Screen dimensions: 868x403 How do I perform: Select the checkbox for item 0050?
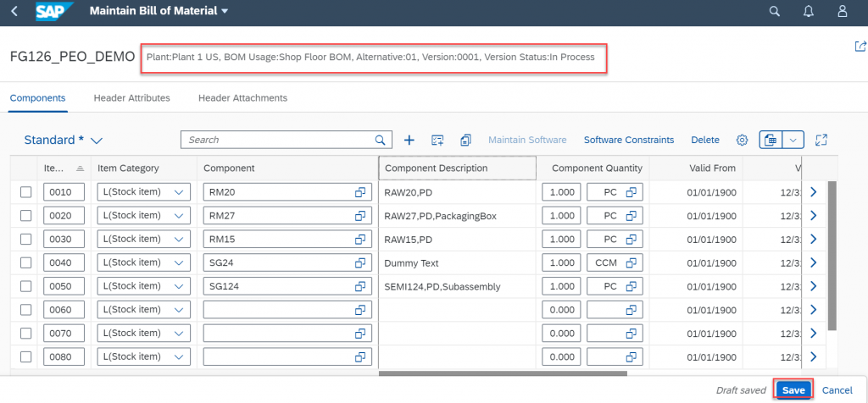[x=25, y=286]
